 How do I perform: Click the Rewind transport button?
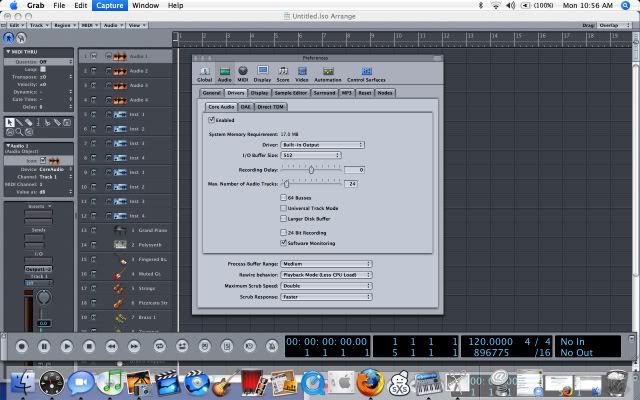pos(111,347)
